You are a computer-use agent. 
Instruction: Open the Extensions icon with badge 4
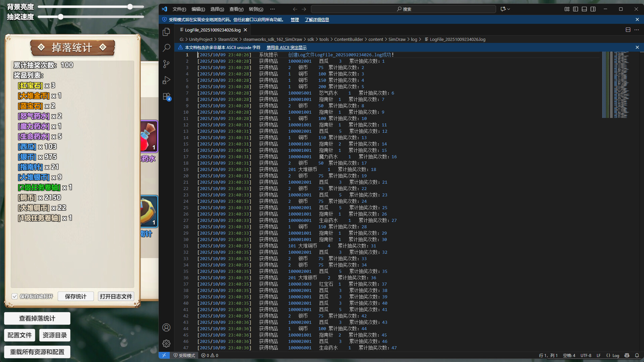click(166, 96)
